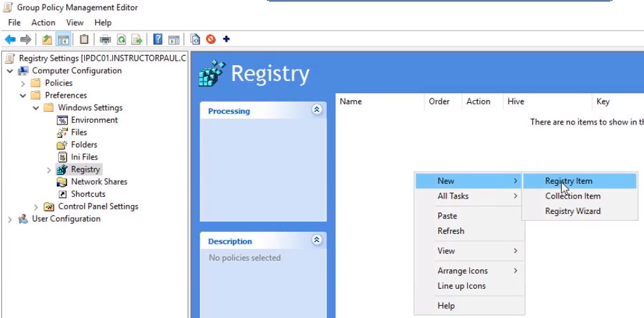644x318 pixels.
Task: Sort by the Action column header
Action: point(482,102)
